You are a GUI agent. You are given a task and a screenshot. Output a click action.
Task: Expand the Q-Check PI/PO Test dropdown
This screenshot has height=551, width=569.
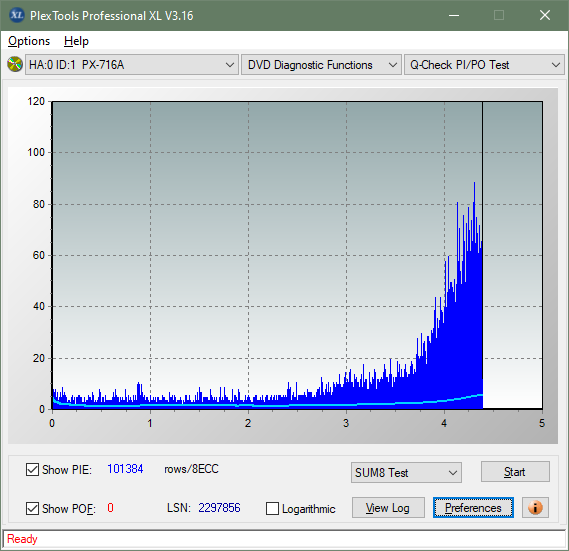pyautogui.click(x=484, y=65)
